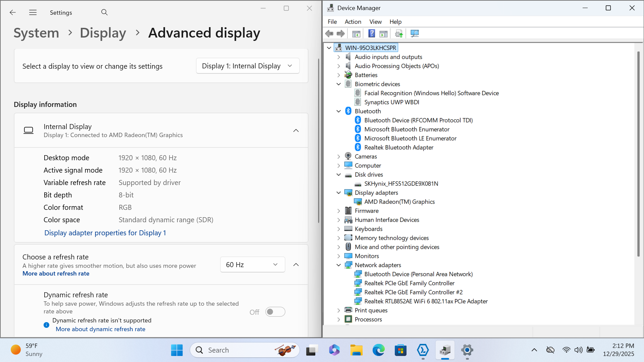Expand the Cameras tree node
The width and height of the screenshot is (644, 362).
pyautogui.click(x=338, y=157)
